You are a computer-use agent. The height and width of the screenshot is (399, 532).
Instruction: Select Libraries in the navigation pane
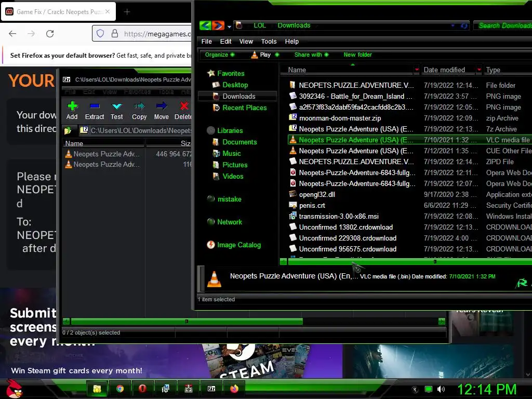click(230, 130)
